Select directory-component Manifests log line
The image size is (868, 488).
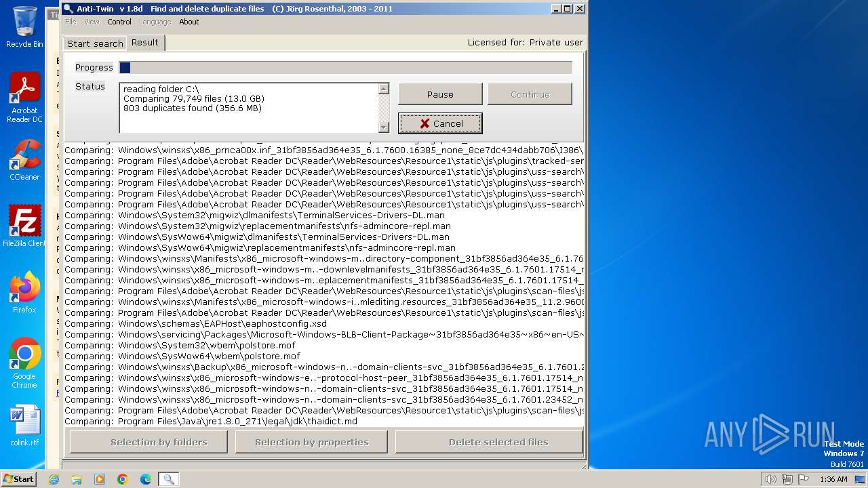[x=323, y=259]
